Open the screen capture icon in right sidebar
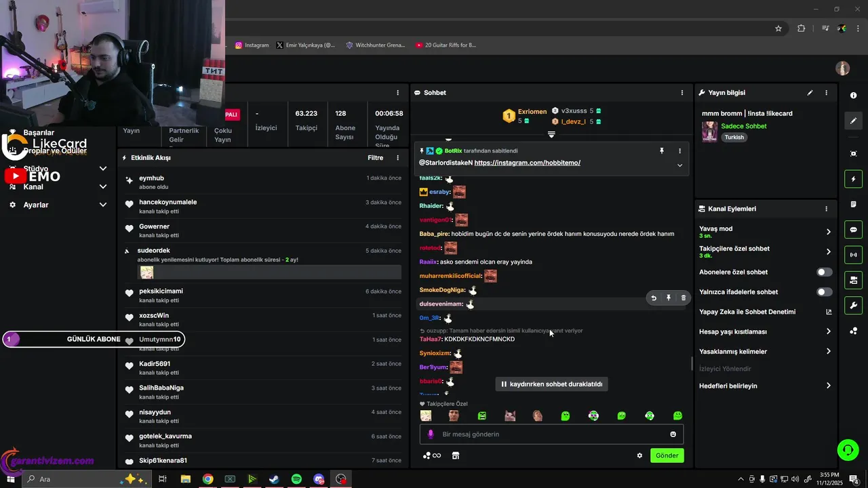868x488 pixels. [853, 154]
